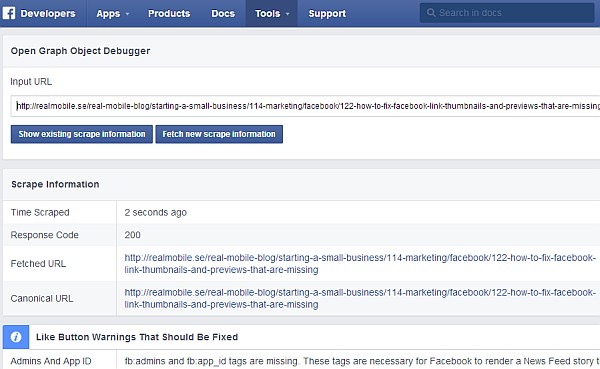Select the Tools menu label
600x369 pixels.
coord(267,13)
